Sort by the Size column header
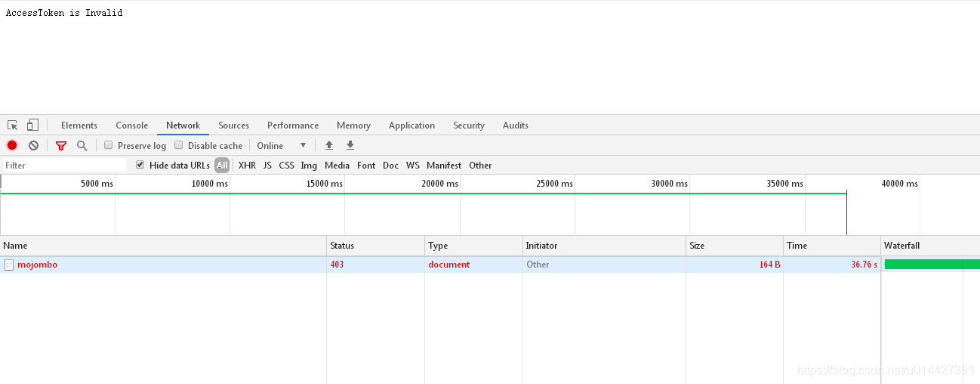The height and width of the screenshot is (384, 980). (x=735, y=246)
